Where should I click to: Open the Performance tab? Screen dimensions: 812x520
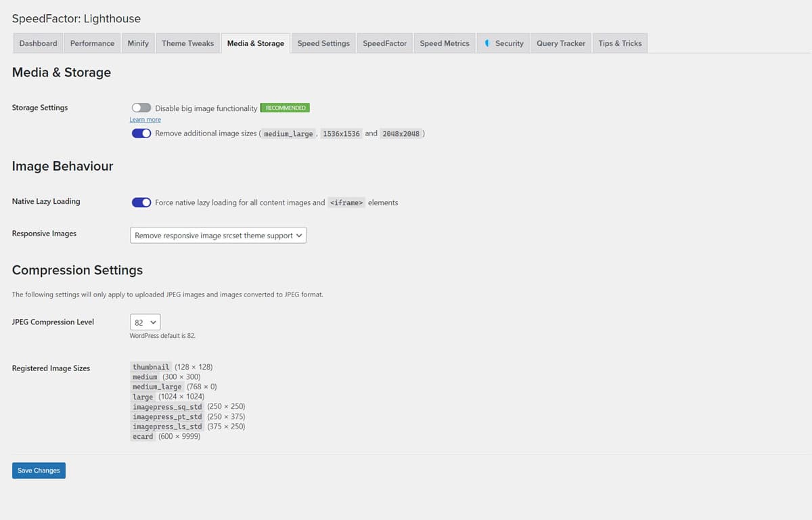[x=92, y=43]
